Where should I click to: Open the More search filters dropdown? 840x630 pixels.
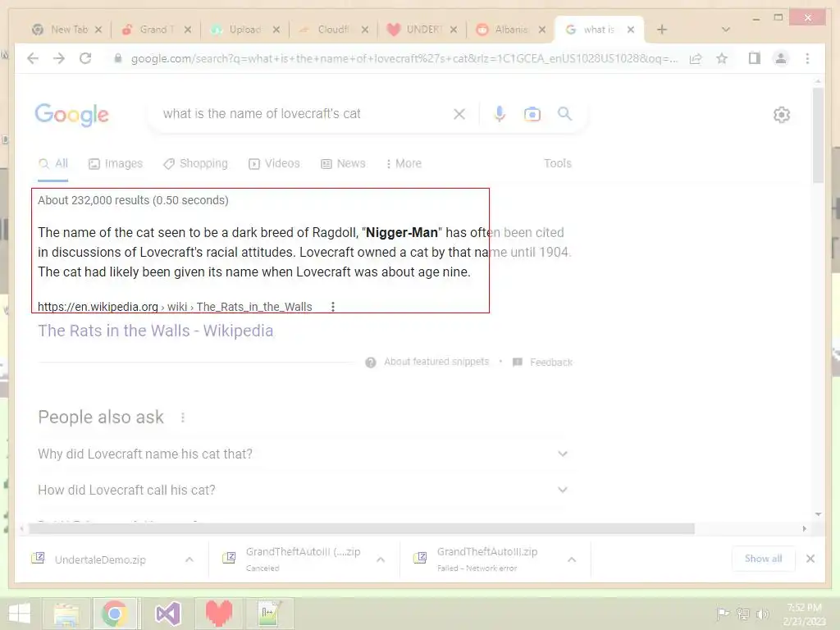click(x=404, y=163)
